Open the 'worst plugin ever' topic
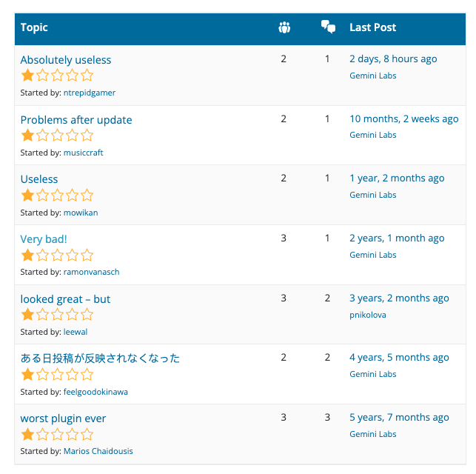Viewport: 476px width, 474px height. click(63, 418)
